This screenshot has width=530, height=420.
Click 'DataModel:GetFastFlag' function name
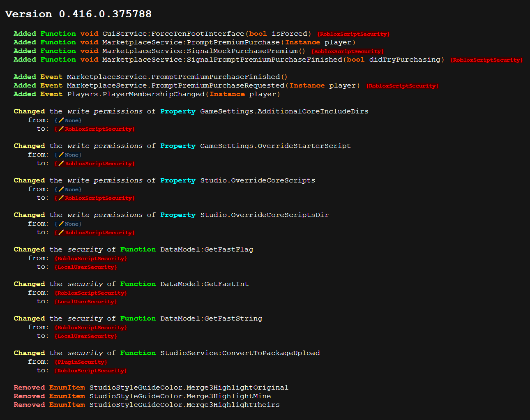[207, 249]
